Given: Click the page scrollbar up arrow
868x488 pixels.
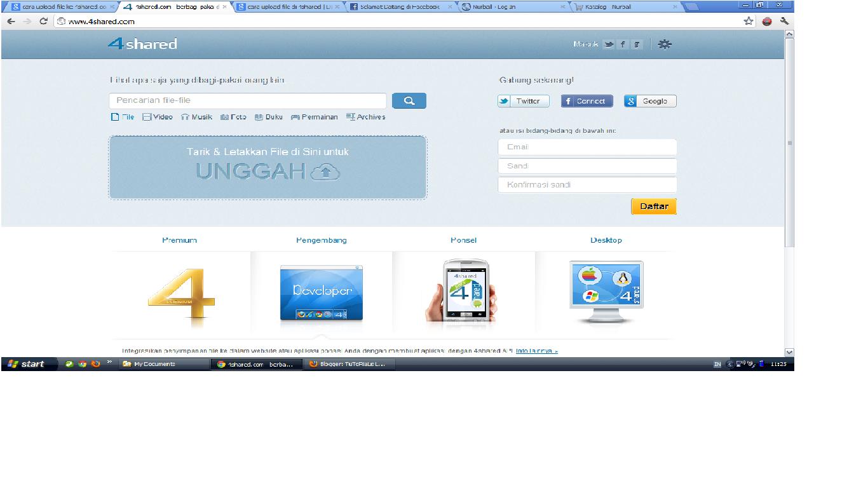Looking at the screenshot, I should click(x=790, y=34).
